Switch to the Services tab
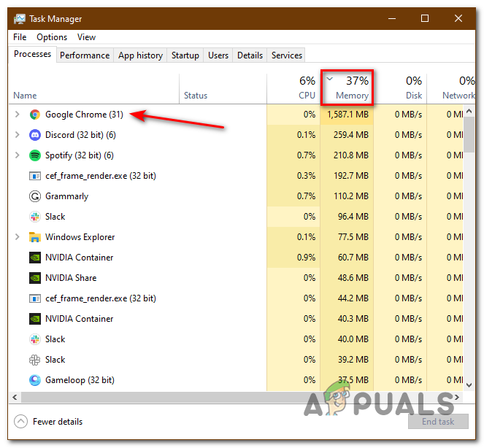 (x=287, y=55)
